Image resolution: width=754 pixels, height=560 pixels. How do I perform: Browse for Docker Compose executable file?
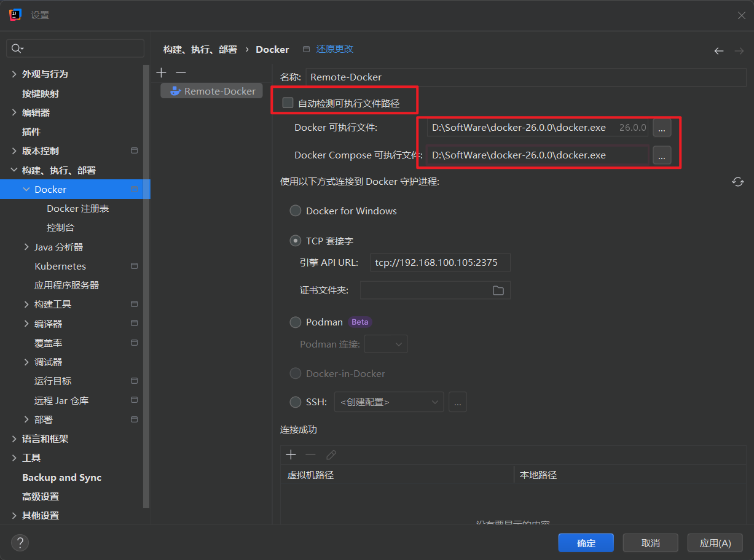coord(662,155)
